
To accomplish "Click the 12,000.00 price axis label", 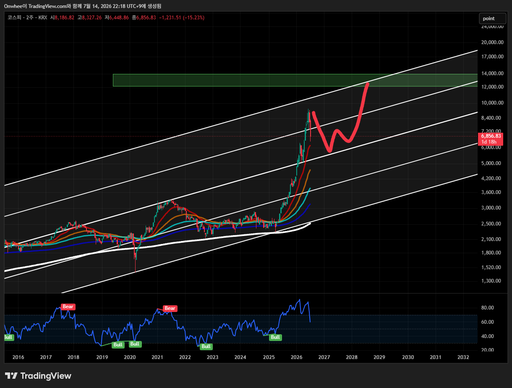I will (x=492, y=87).
